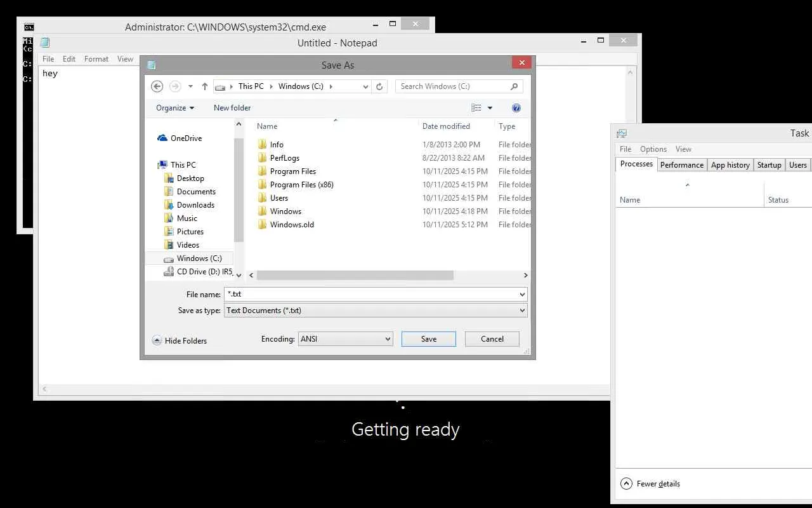Open the Save As Help button
812x508 pixels.
tap(516, 108)
